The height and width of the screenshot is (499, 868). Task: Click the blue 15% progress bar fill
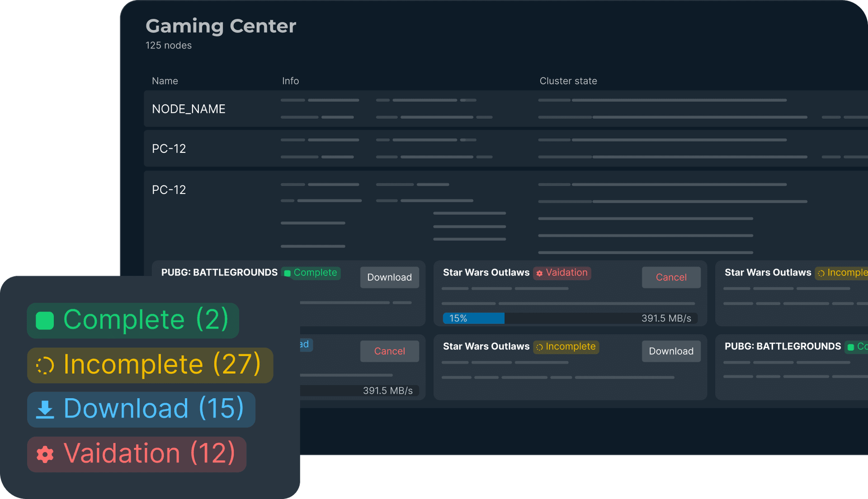click(473, 318)
